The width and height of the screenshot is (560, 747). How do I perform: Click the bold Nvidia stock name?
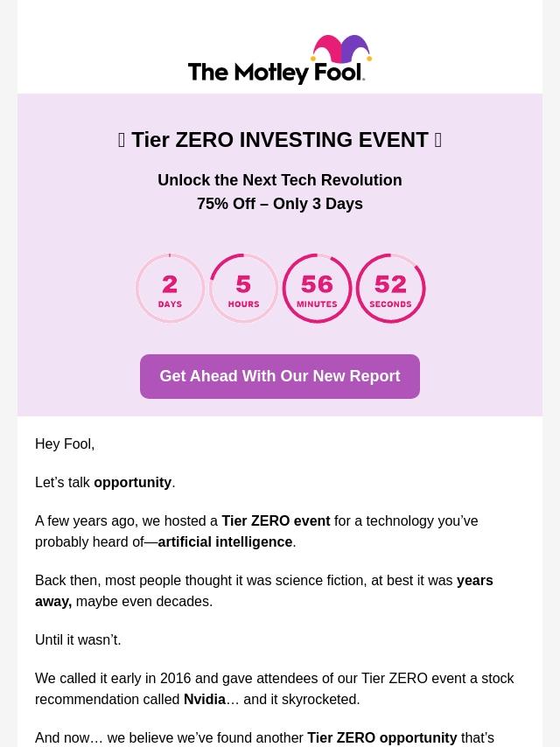pyautogui.click(x=205, y=700)
